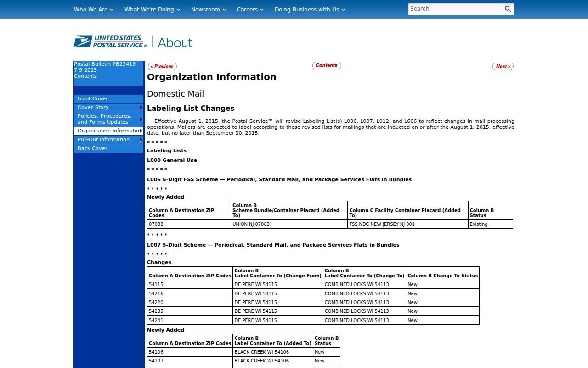The height and width of the screenshot is (368, 588).
Task: Open Back Cover in sidebar
Action: [x=108, y=149]
